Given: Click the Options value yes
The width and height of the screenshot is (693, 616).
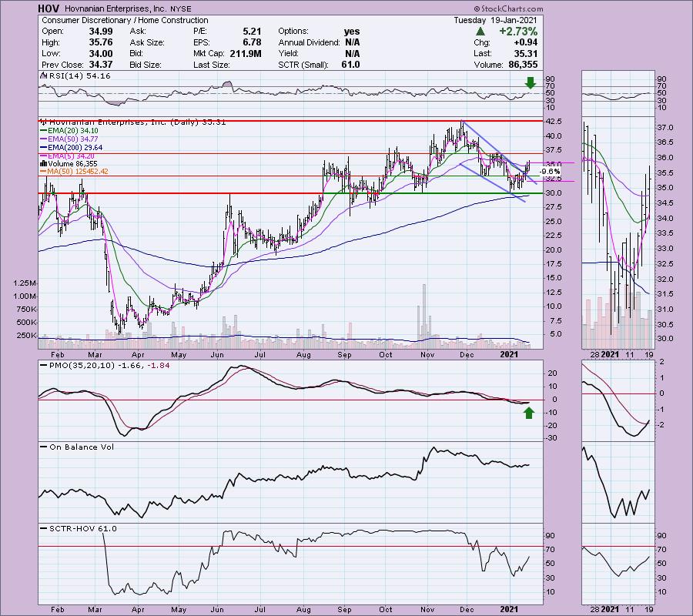Looking at the screenshot, I should coord(352,32).
